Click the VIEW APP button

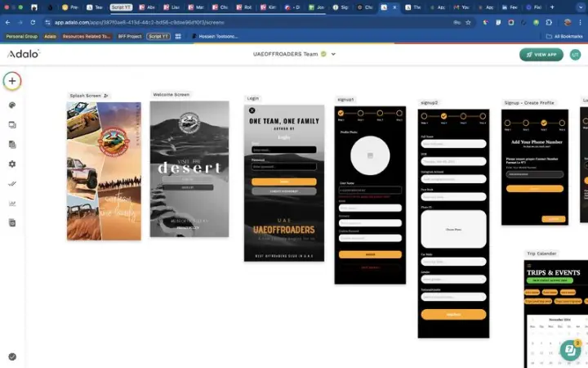pyautogui.click(x=541, y=55)
